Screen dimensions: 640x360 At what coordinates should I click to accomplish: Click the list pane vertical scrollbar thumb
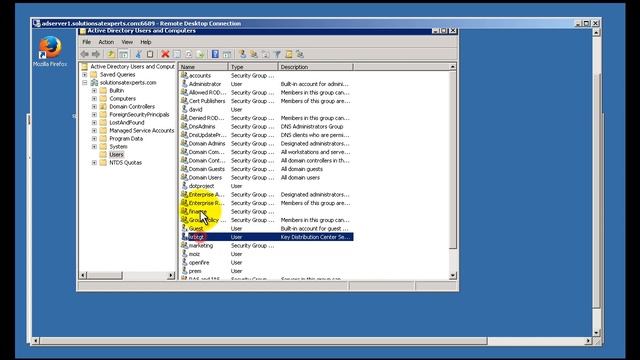pos(452,160)
